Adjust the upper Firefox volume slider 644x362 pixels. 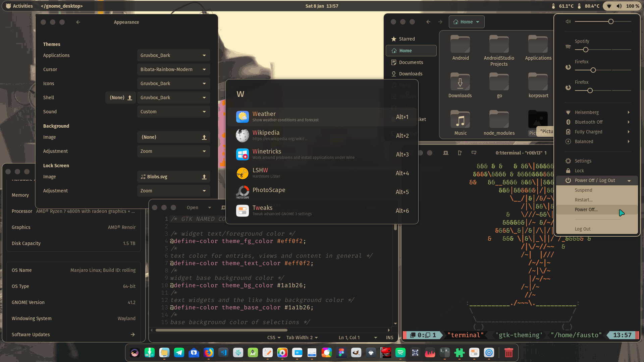pos(603,70)
